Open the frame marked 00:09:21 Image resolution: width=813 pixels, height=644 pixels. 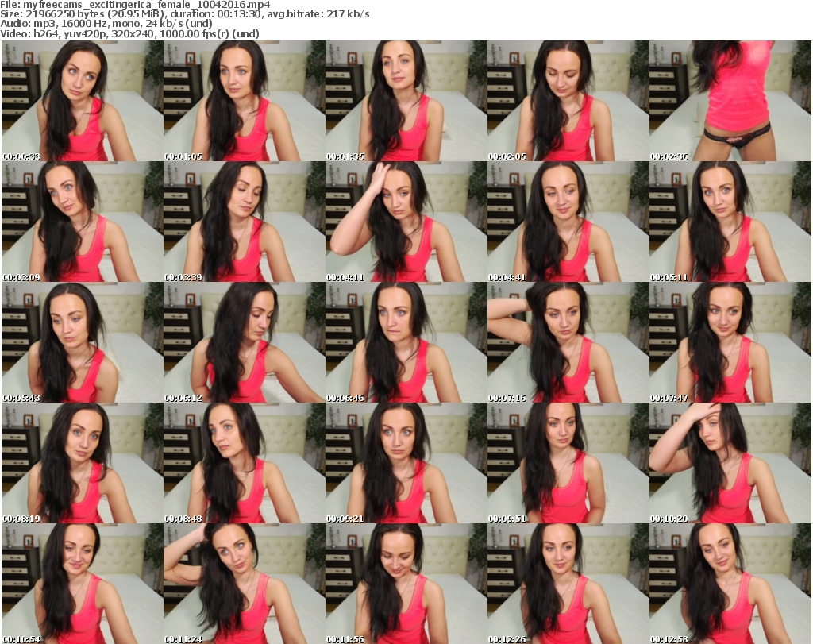[x=406, y=463]
